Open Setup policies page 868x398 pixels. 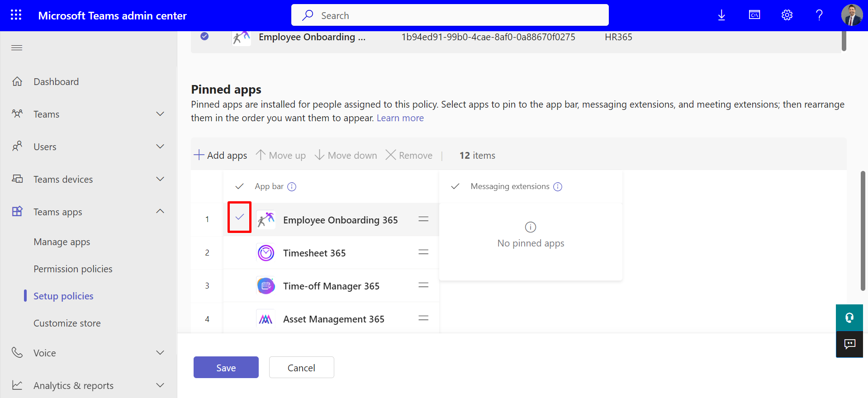point(63,296)
